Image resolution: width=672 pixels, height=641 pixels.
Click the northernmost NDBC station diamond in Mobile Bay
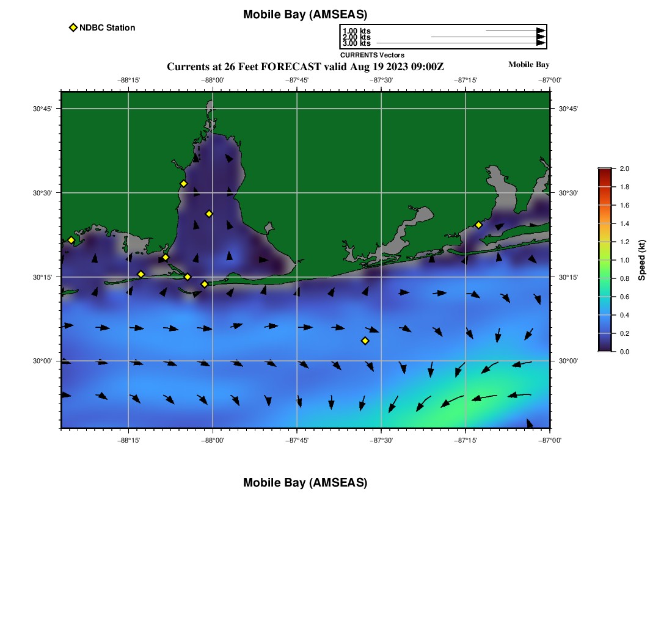click(183, 184)
